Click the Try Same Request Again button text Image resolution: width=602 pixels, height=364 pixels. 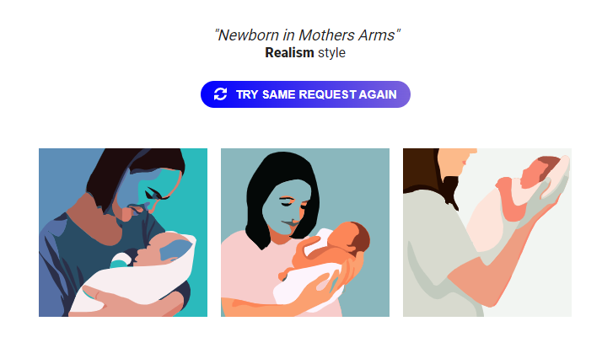point(316,94)
